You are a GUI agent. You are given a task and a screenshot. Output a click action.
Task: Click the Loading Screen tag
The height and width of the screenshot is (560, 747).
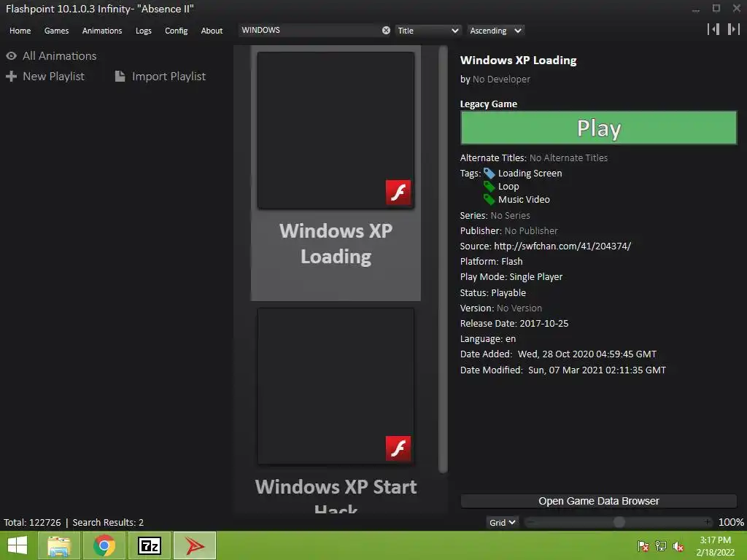coord(530,174)
